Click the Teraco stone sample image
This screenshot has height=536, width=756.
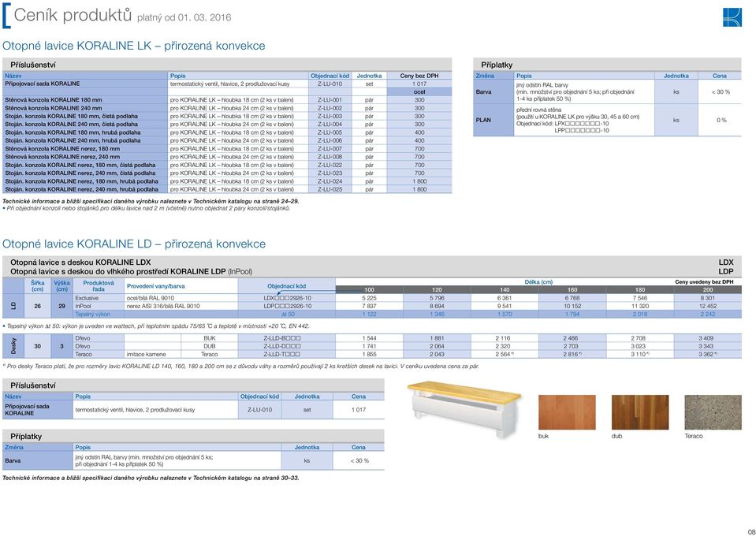(x=713, y=412)
